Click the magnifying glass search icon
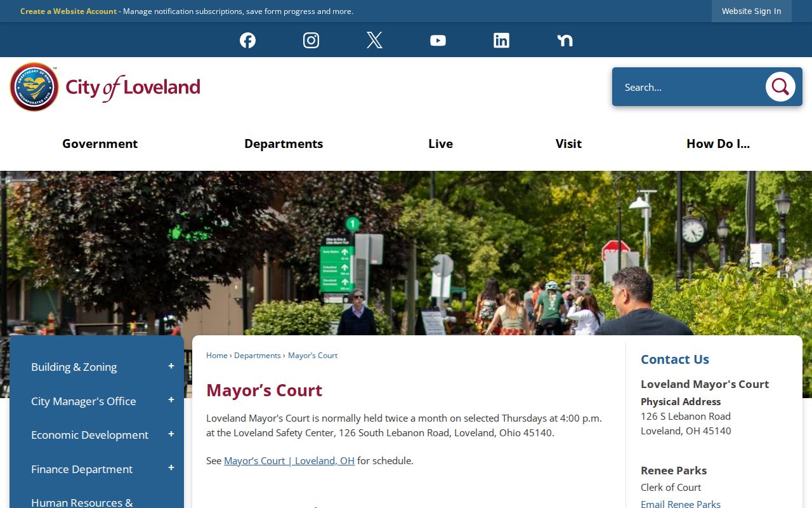812x508 pixels. (780, 87)
